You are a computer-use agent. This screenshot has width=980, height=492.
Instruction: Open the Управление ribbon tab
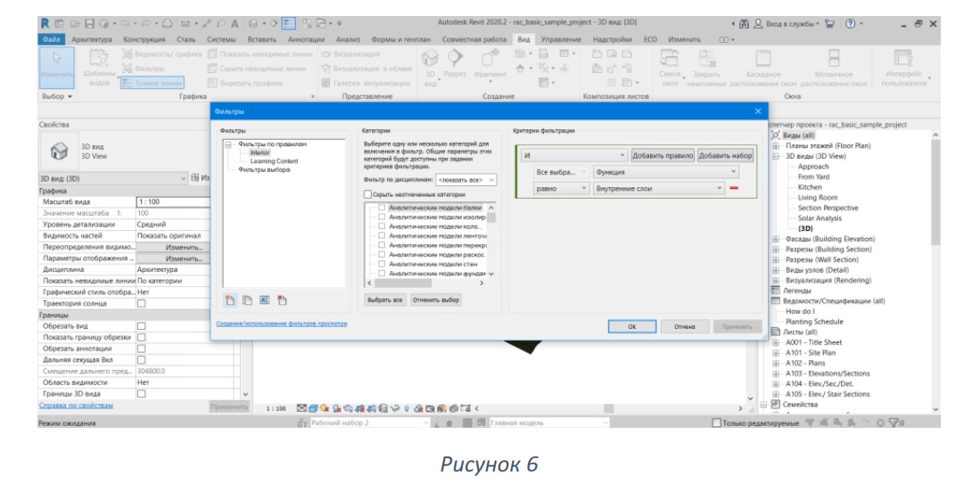pos(561,39)
